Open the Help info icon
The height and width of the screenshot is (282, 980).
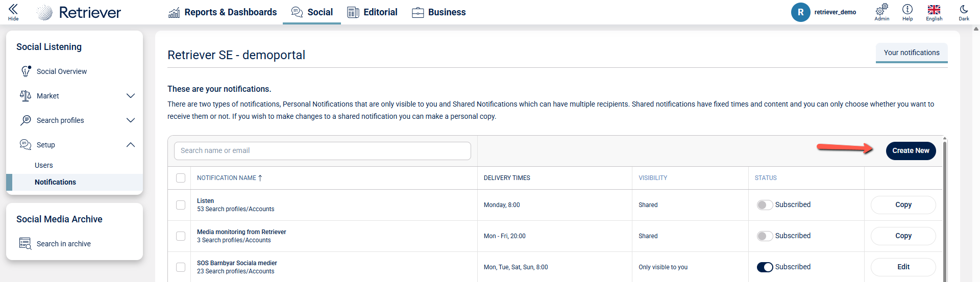tap(907, 9)
